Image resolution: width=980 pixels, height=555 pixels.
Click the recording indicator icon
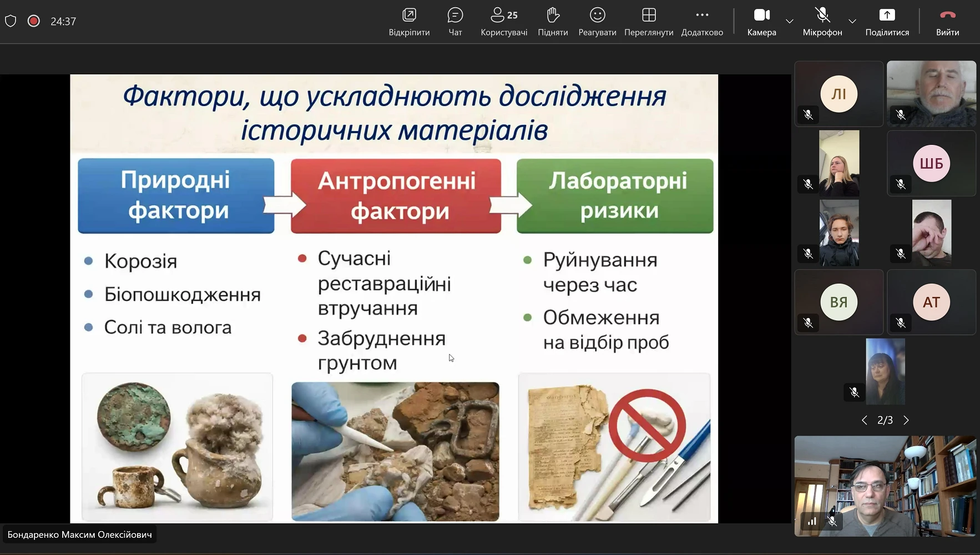(34, 21)
